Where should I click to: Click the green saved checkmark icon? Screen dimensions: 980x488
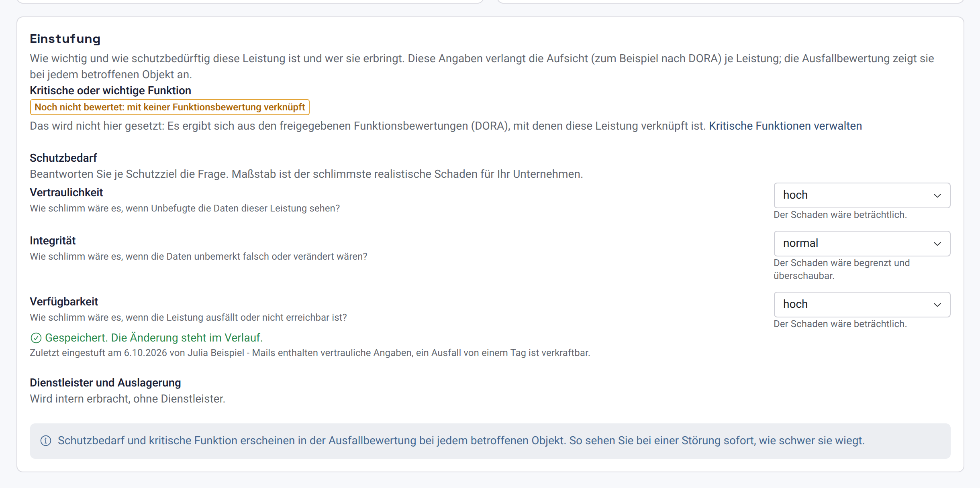[x=36, y=338]
